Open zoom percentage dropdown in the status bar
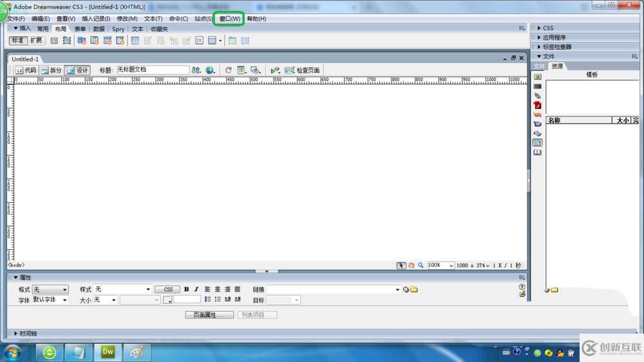Screen dimensions: 644x362 coord(451,265)
